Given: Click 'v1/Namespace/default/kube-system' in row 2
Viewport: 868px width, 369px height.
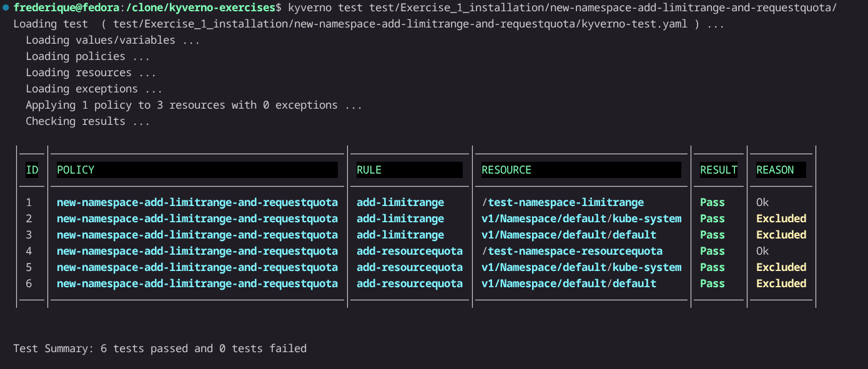Looking at the screenshot, I should pyautogui.click(x=581, y=219).
